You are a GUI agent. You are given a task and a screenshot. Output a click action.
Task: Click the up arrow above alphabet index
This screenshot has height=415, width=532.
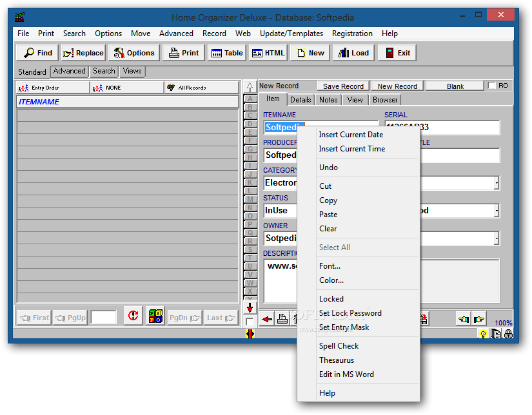point(250,87)
